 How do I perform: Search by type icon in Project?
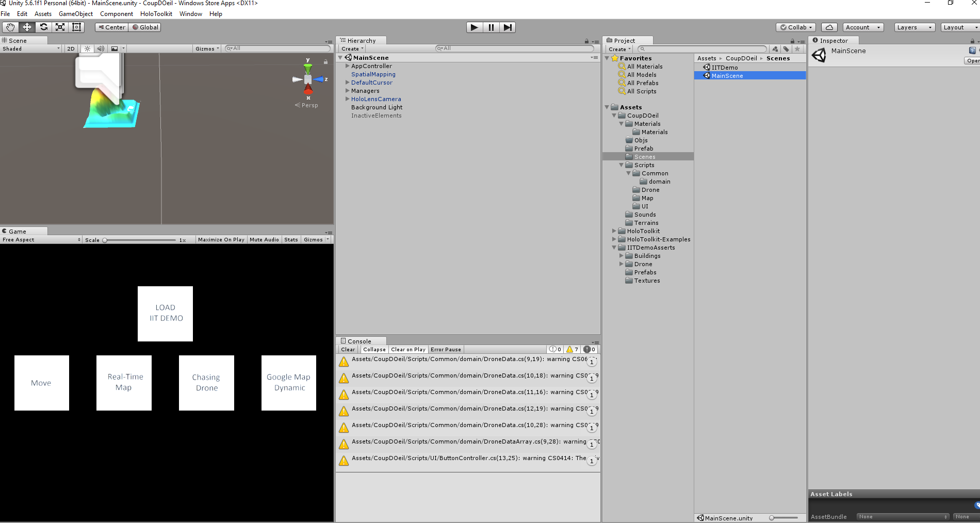775,49
